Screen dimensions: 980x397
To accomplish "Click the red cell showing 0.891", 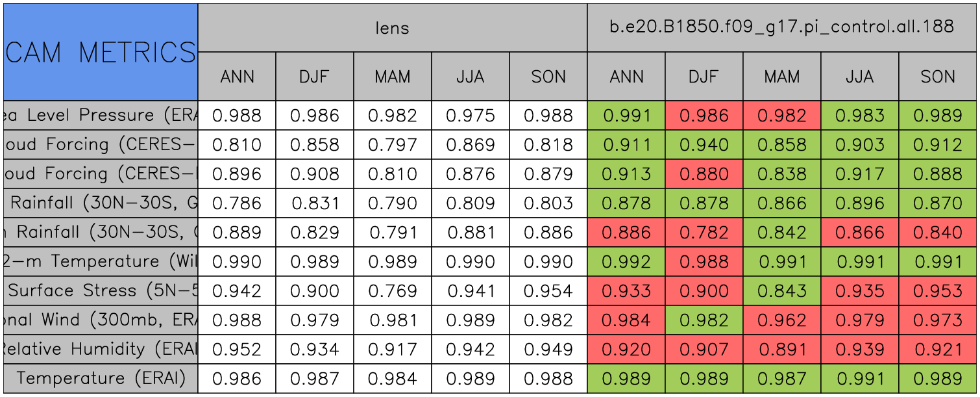I will coord(781,350).
